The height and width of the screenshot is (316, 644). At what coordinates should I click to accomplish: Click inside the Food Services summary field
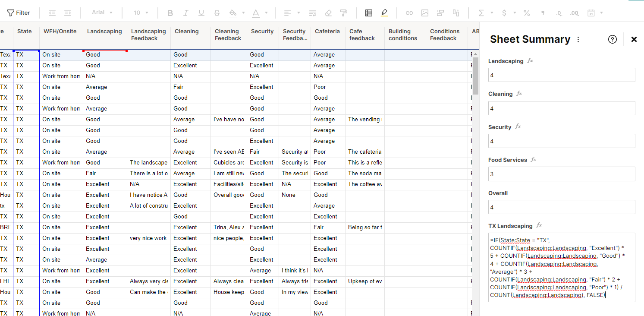pyautogui.click(x=561, y=174)
